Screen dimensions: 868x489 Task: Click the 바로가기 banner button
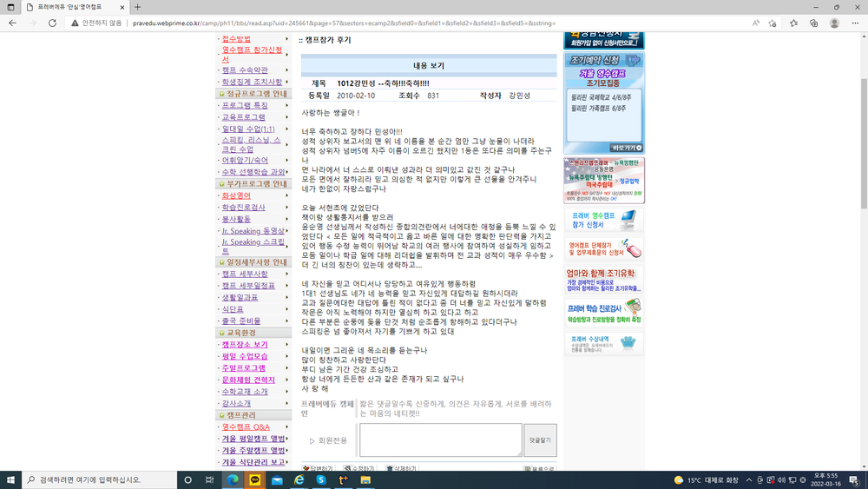627,148
